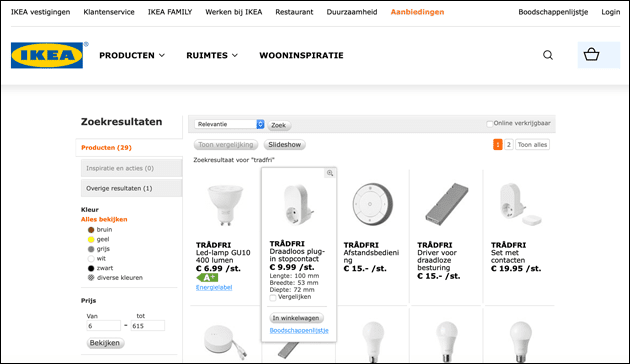Open Aanbiedingen
Viewport: 630px width, 364px height.
(417, 12)
